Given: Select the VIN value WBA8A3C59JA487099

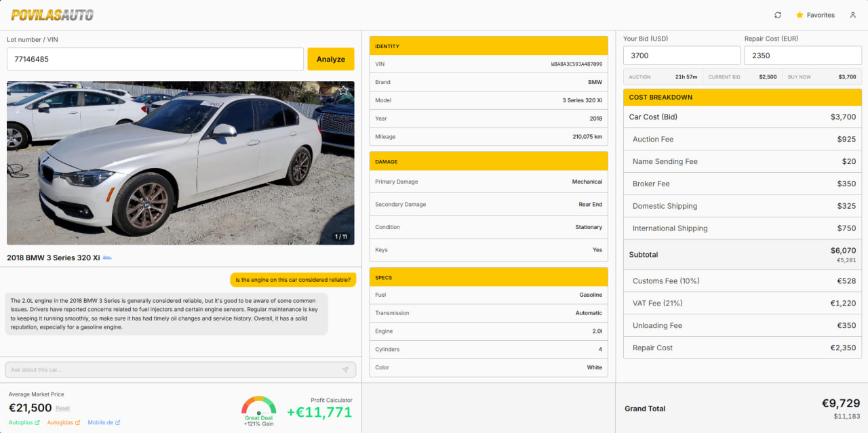Looking at the screenshot, I should pos(576,64).
